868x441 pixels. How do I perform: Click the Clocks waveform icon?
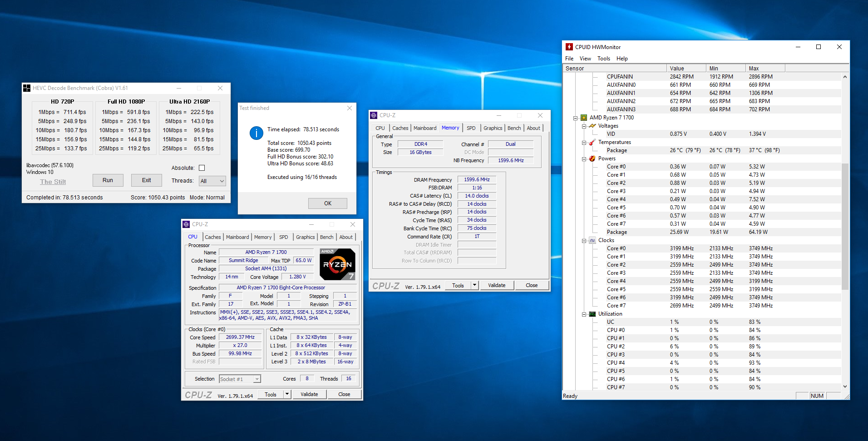point(592,240)
